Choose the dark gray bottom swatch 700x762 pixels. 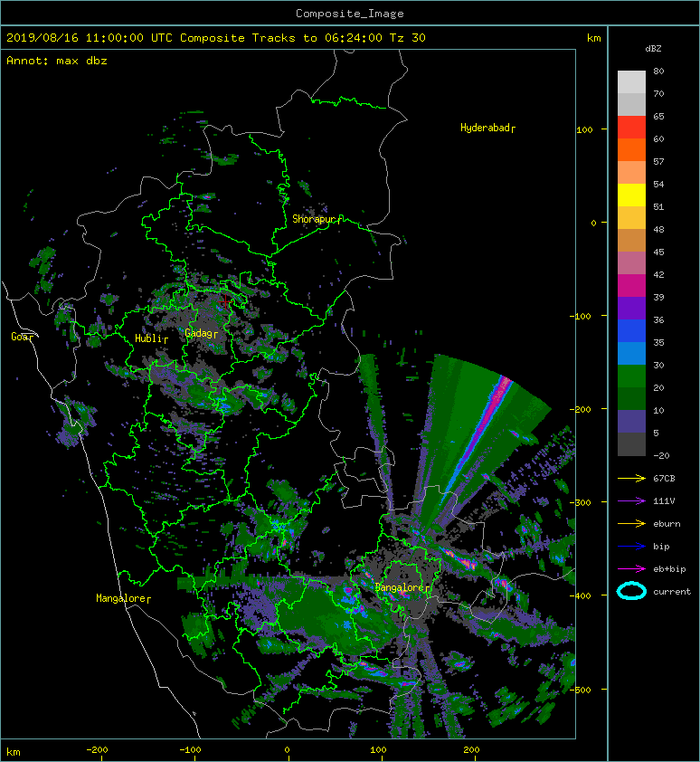point(631,443)
